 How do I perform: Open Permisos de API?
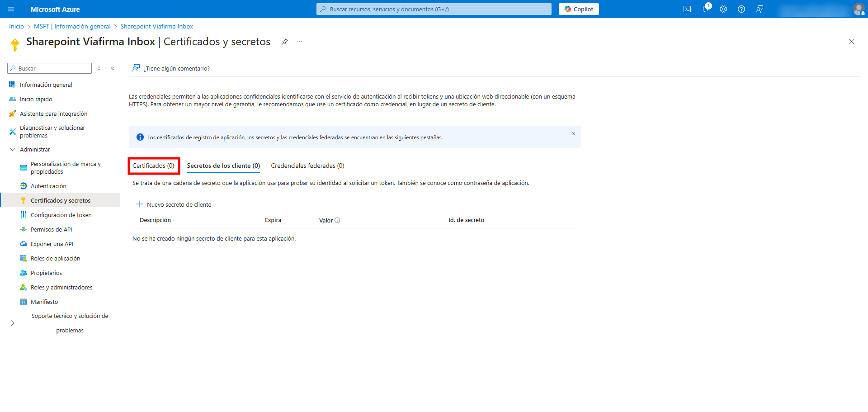click(51, 229)
